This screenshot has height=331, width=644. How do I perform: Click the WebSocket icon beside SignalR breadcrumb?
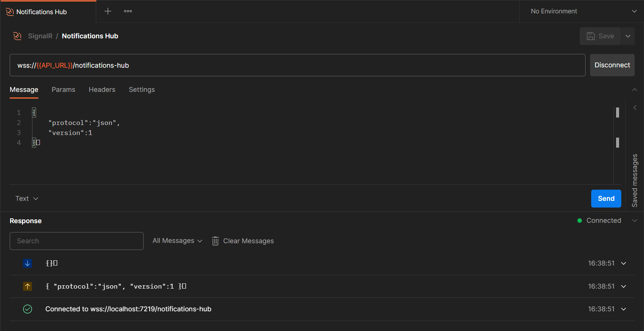[x=17, y=36]
